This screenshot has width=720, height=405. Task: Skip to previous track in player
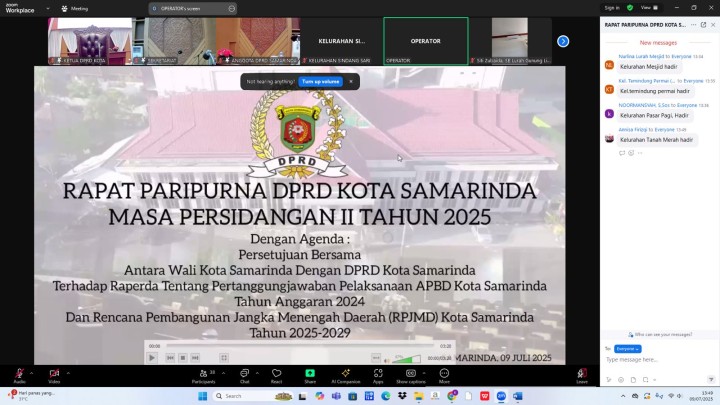coord(170,358)
